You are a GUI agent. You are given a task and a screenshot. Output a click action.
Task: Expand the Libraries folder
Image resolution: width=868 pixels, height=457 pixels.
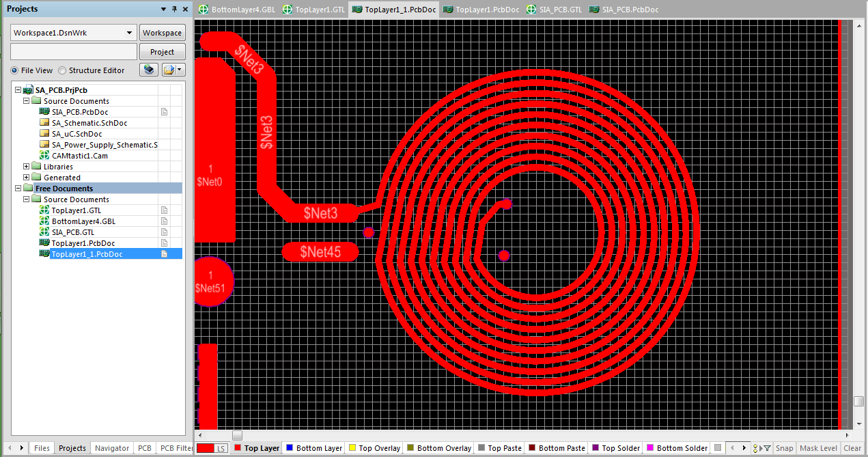(x=26, y=166)
